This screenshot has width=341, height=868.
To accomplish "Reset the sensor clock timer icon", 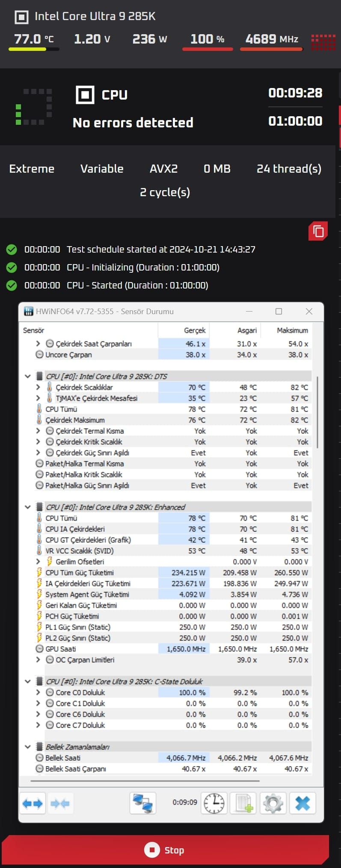I will (214, 803).
